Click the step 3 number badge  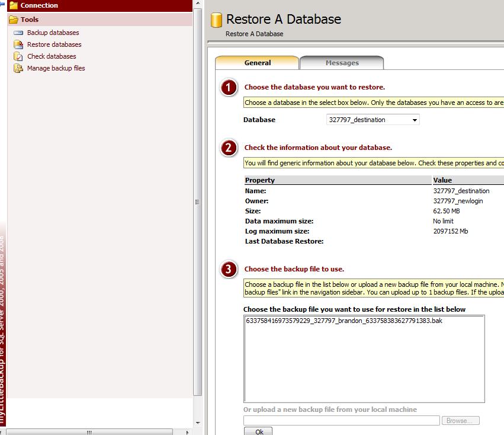pyautogui.click(x=229, y=269)
